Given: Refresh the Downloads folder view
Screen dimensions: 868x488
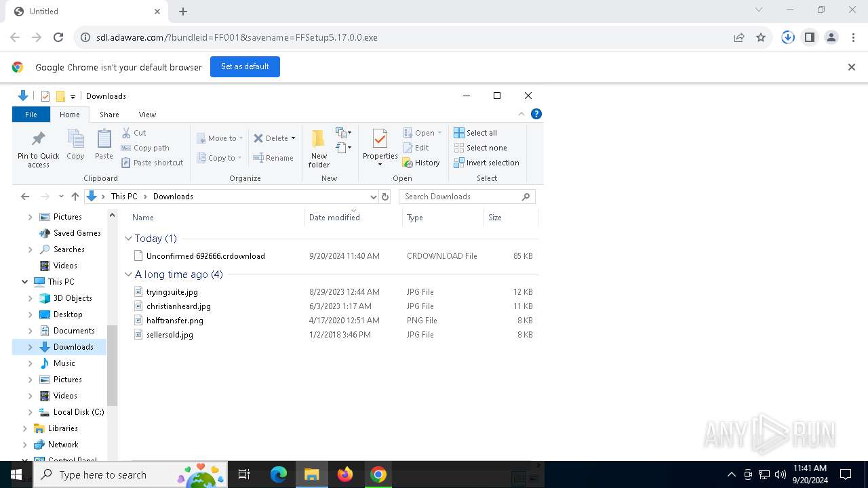Looking at the screenshot, I should click(385, 197).
